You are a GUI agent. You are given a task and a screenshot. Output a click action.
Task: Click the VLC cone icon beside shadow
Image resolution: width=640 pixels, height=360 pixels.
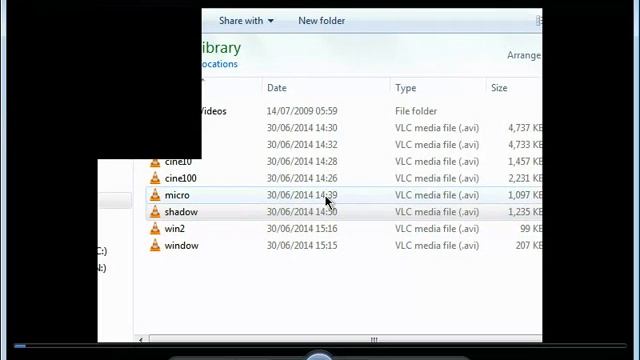(155, 212)
